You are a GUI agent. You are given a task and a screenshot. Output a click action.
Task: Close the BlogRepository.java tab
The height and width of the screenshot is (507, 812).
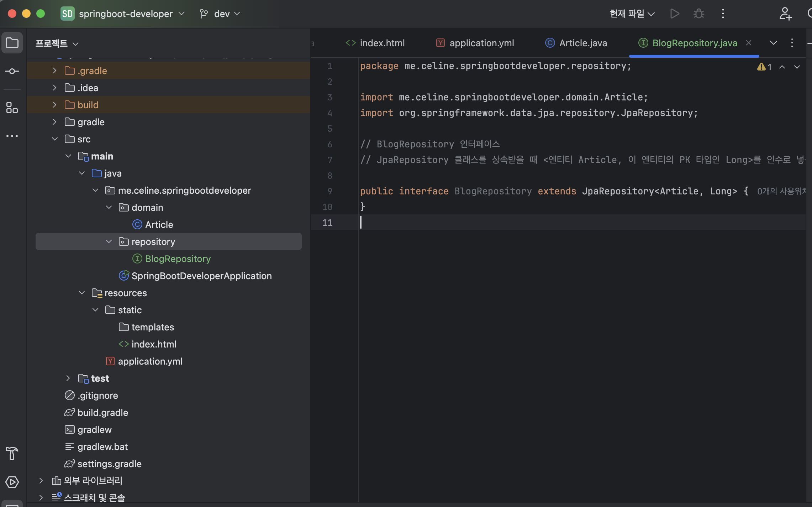point(749,43)
